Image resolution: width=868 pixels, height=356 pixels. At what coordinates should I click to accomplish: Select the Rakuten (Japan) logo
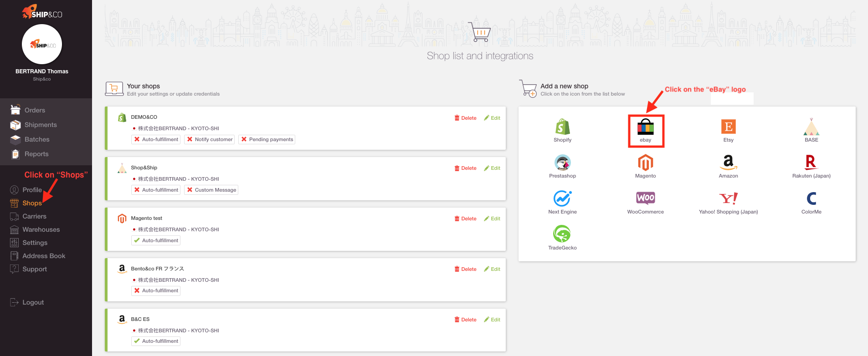pyautogui.click(x=811, y=162)
